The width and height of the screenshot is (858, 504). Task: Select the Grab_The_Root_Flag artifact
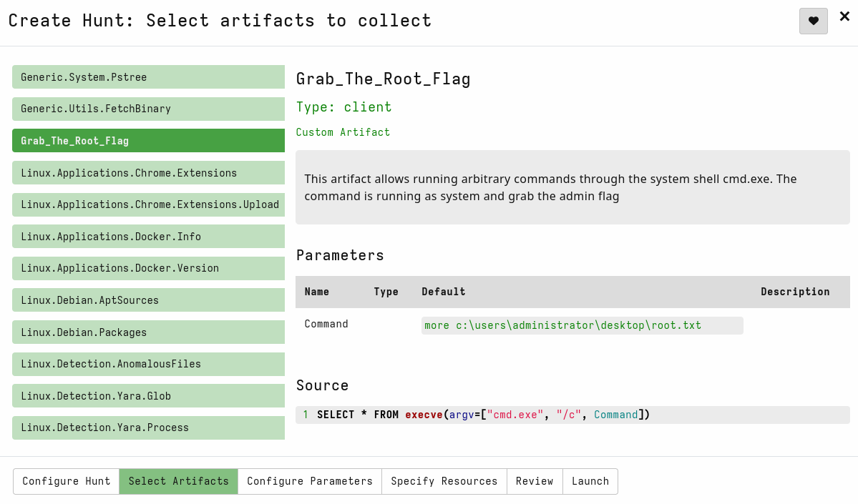coord(148,141)
